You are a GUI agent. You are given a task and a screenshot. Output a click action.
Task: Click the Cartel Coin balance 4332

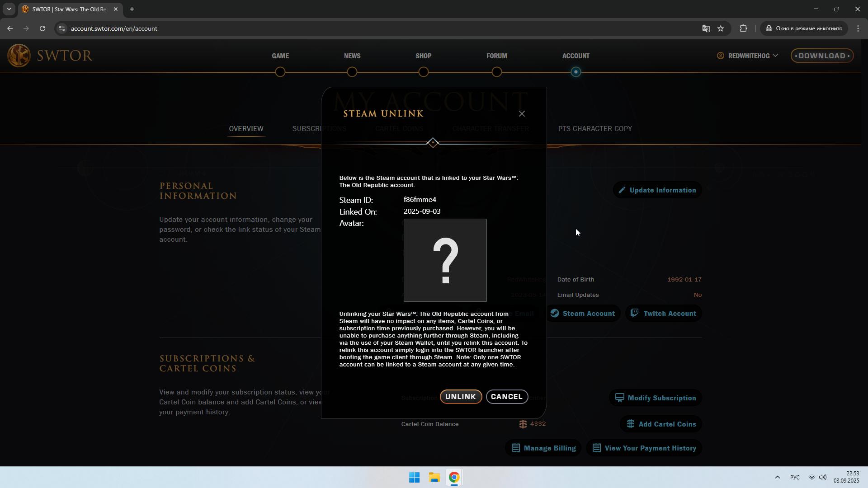(538, 424)
